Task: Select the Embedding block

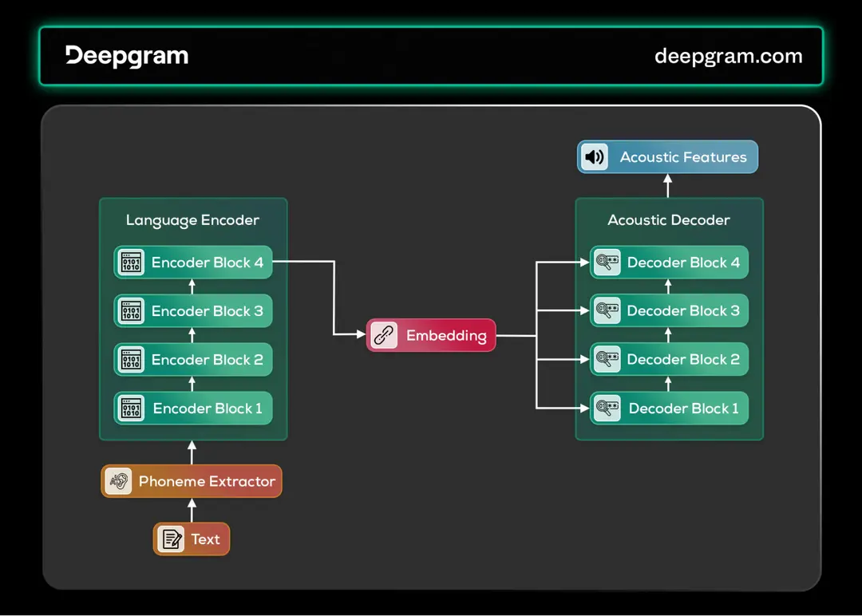Action: point(431,335)
